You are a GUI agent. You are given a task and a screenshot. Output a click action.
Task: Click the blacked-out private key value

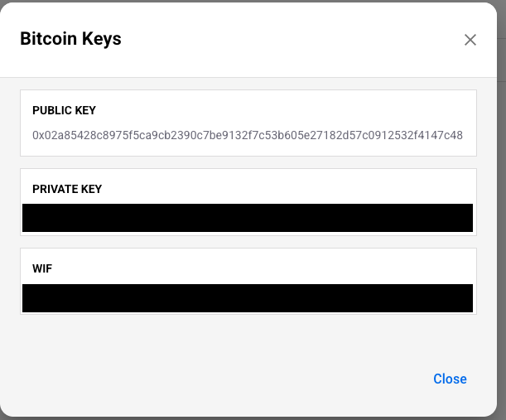tap(248, 218)
